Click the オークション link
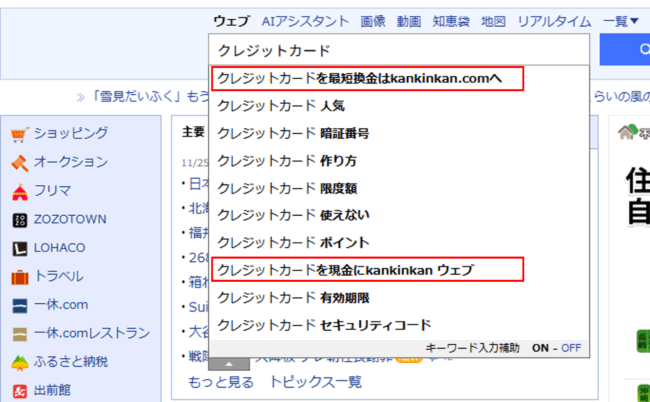The image size is (650, 402). [x=71, y=162]
